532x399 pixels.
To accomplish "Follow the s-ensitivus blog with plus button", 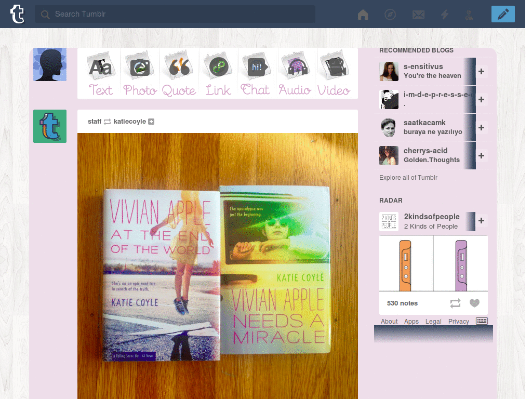I will [481, 72].
